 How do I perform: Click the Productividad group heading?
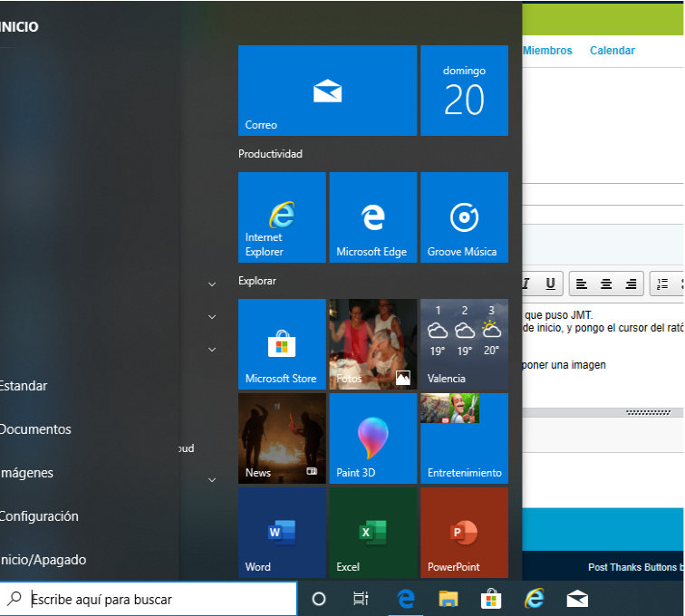[270, 154]
